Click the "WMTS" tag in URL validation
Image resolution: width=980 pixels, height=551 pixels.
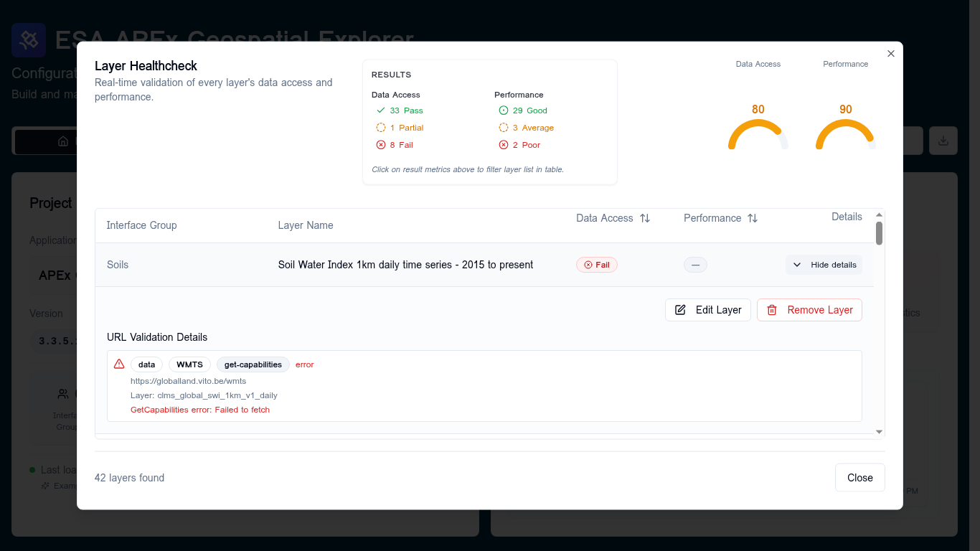point(189,364)
